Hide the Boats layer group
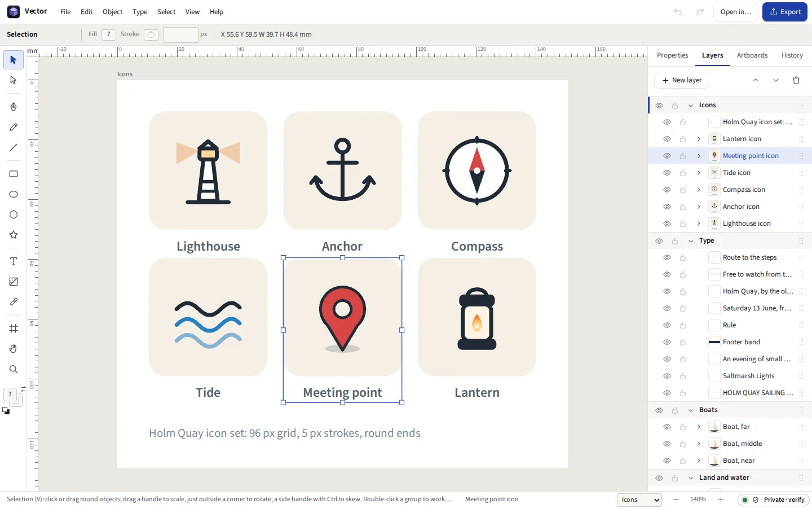This screenshot has width=812, height=508. coord(659,410)
